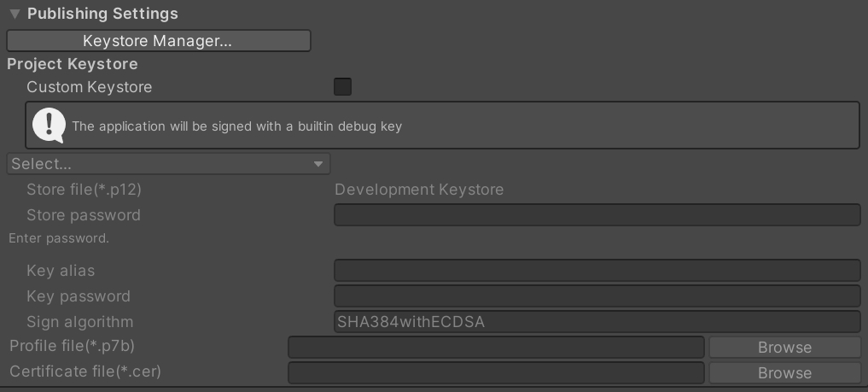Browse for a Profile file
Viewport: 868px width, 392px height.
[784, 348]
